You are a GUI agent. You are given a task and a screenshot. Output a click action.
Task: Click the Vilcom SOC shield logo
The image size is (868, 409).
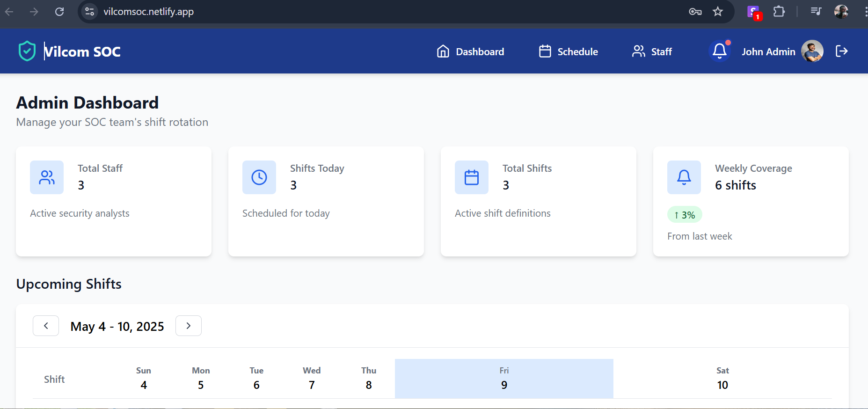[27, 51]
